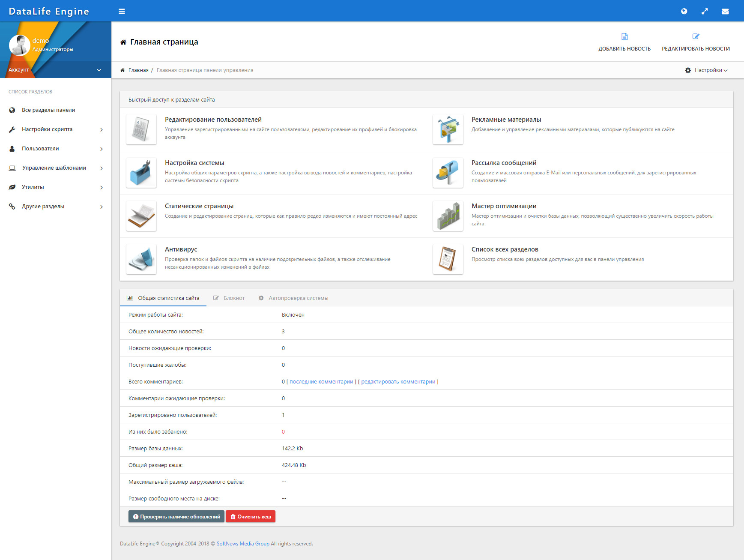Open the Mailing mailbox icon
Screen dimensions: 744x560
click(x=448, y=173)
